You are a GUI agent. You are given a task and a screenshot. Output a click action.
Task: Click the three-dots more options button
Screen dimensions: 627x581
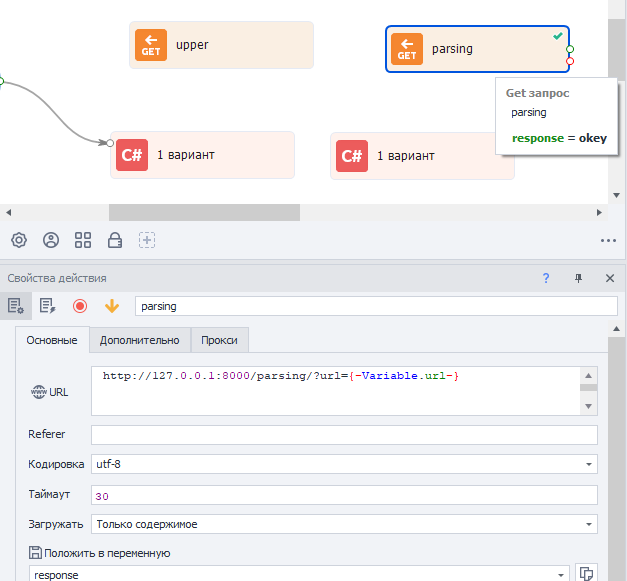point(608,240)
